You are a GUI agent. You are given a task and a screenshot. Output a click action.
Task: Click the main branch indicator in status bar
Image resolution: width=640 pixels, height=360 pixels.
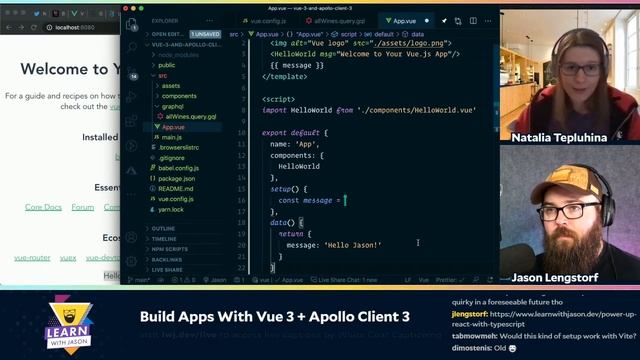(139, 280)
